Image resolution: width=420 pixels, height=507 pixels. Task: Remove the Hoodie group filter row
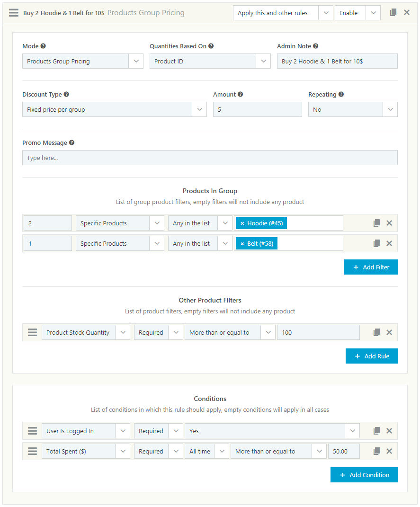389,223
